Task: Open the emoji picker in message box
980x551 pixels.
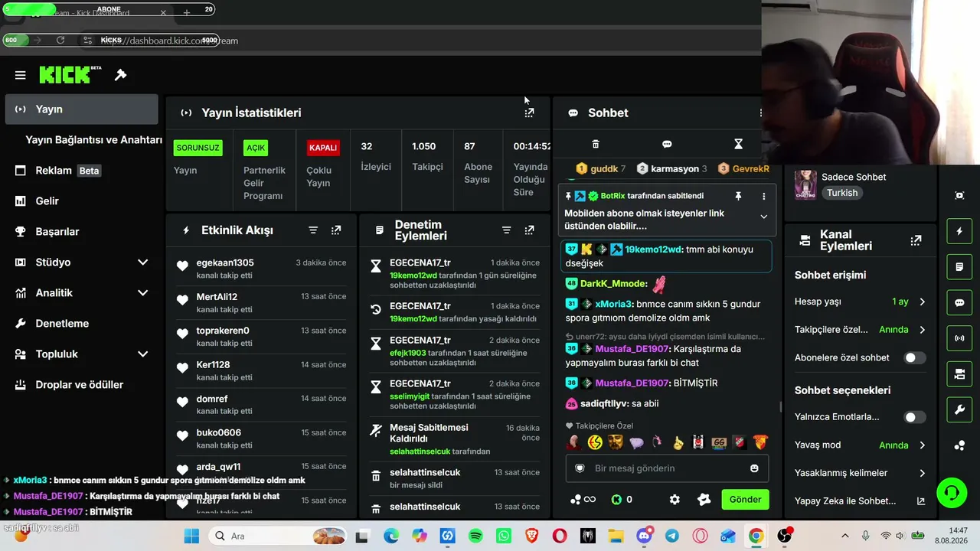Action: [x=754, y=468]
